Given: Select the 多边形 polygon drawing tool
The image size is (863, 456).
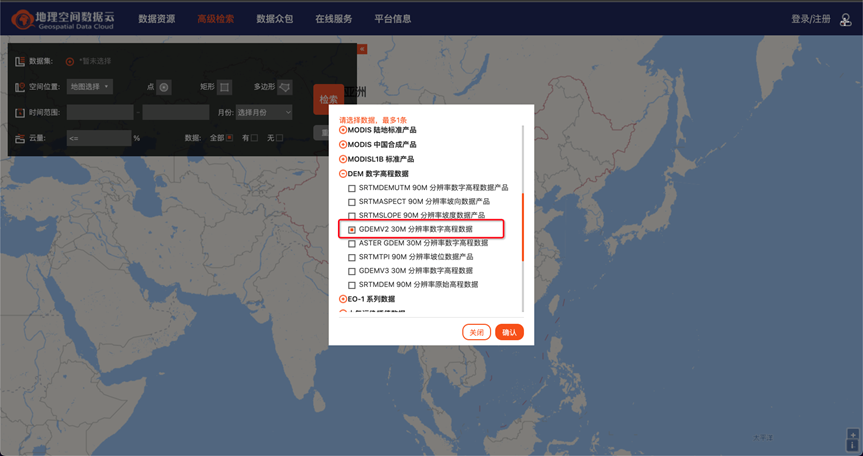Looking at the screenshot, I should pyautogui.click(x=285, y=87).
